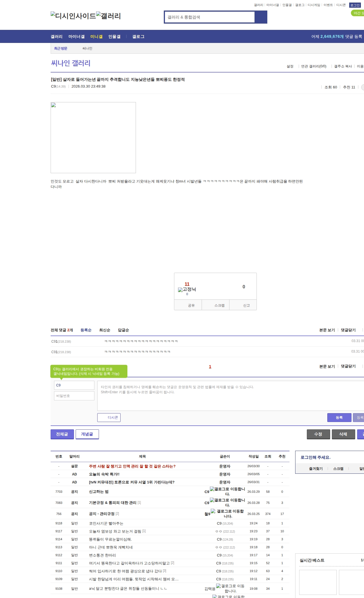The image size is (364, 598).
Task: Open the 갤러리 main navigation tab
Action: 57,37
